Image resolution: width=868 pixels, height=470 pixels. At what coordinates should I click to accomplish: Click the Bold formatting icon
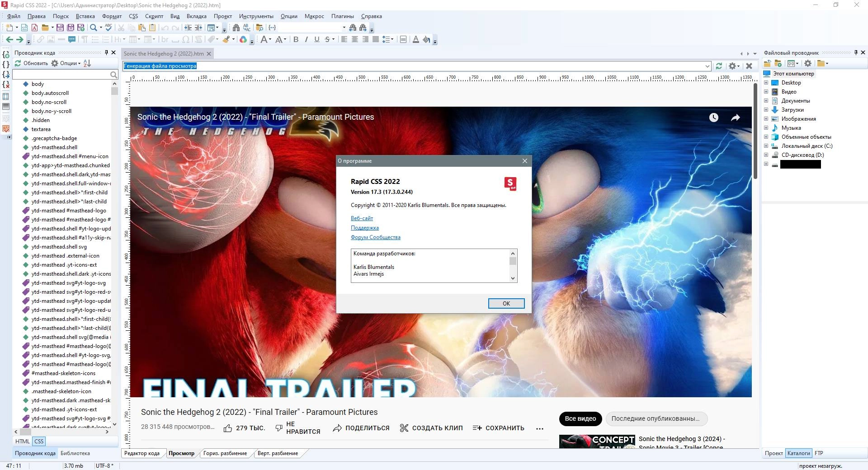296,39
